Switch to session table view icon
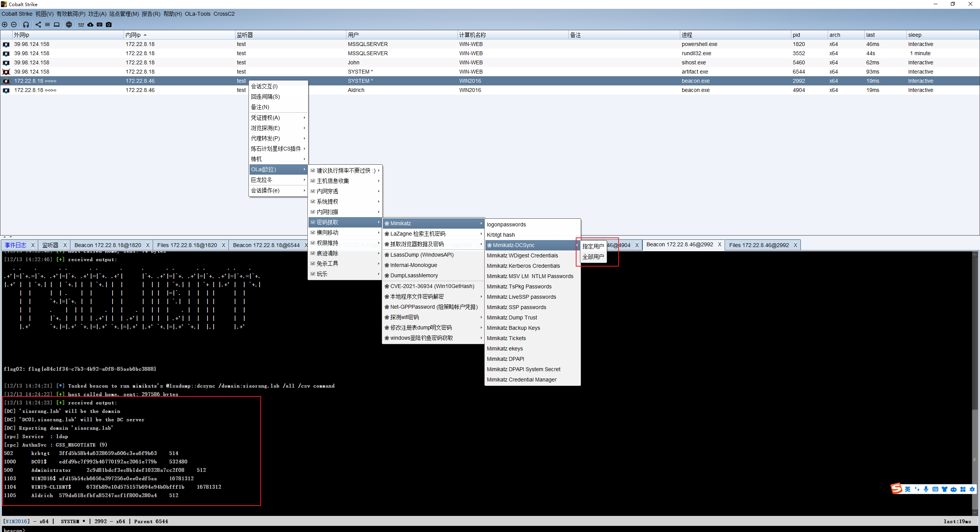980x532 pixels. (47, 25)
